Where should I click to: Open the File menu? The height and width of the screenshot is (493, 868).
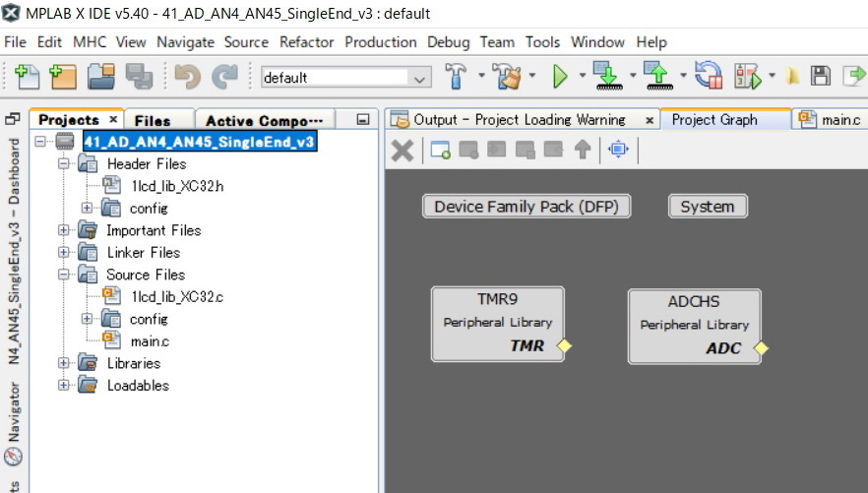point(15,42)
